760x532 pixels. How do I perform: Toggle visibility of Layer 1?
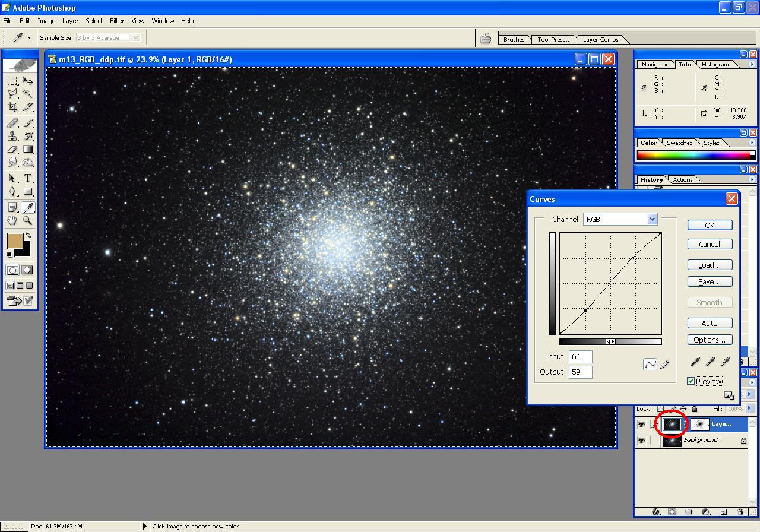click(x=641, y=424)
